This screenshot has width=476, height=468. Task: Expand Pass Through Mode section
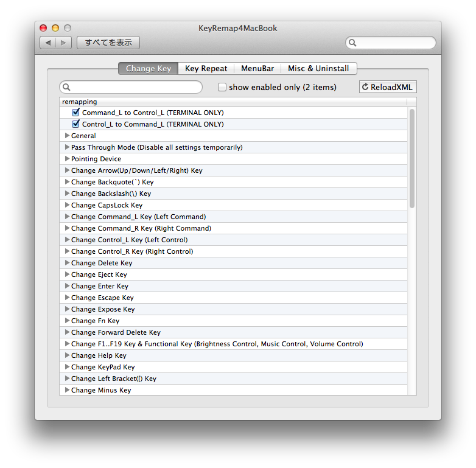pos(68,147)
